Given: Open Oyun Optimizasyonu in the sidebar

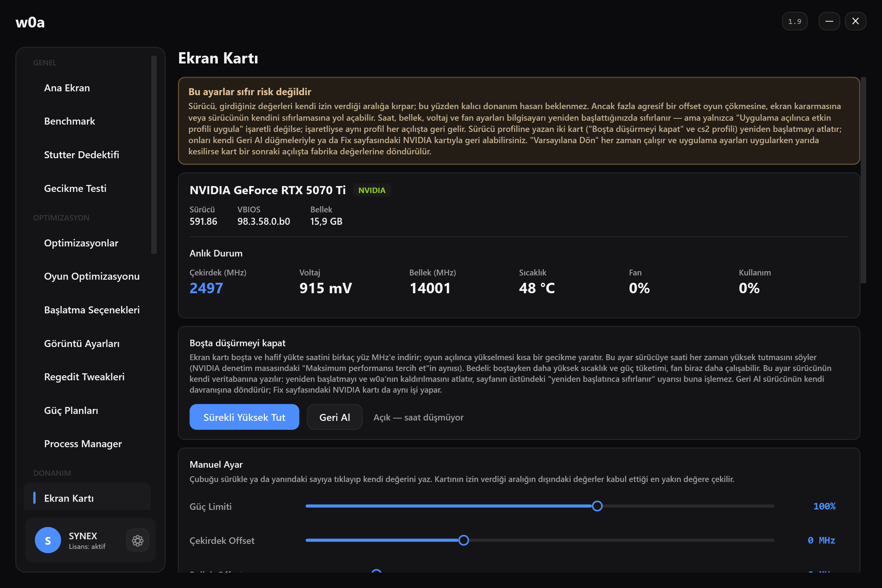Looking at the screenshot, I should pos(87,277).
